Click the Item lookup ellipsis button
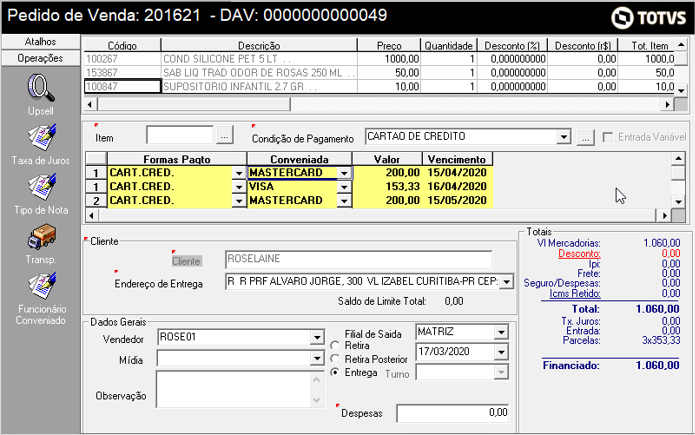Viewport: 695px width, 435px height. (x=225, y=135)
